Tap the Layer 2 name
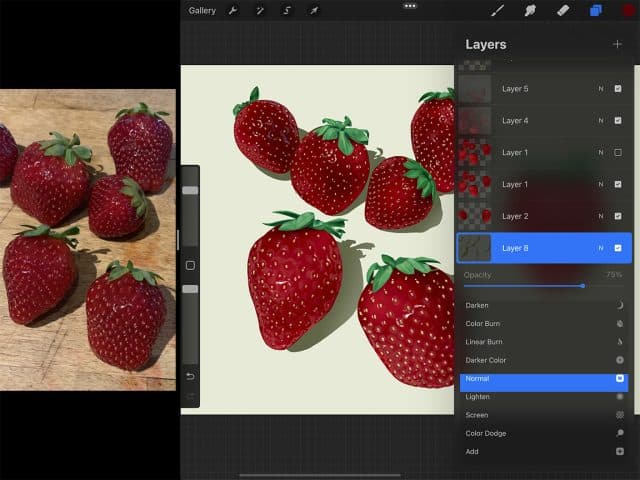Viewport: 640px width, 480px height. [x=515, y=216]
